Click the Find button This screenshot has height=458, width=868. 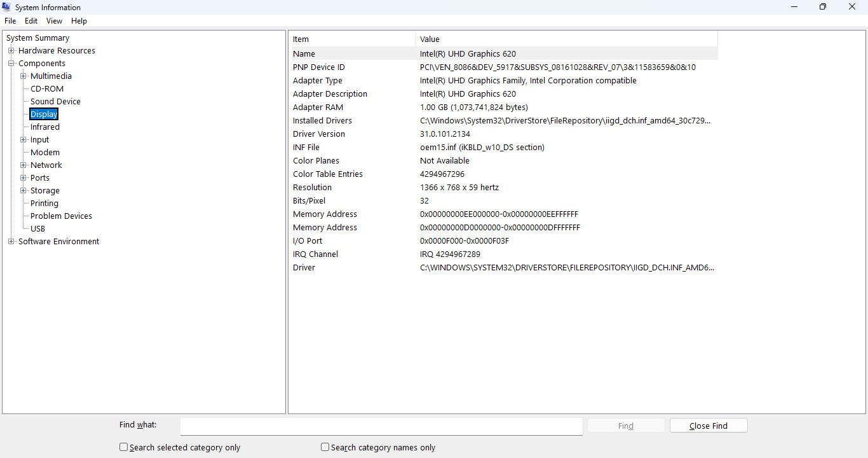(626, 426)
